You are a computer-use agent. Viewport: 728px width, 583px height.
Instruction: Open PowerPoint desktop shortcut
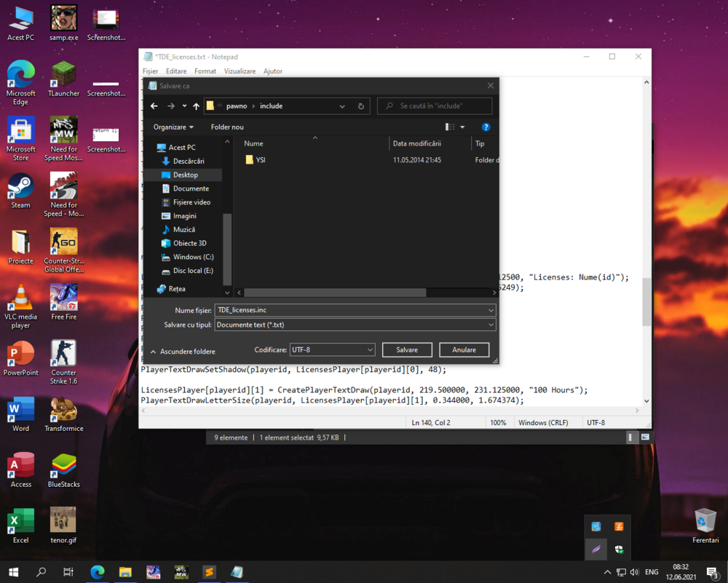point(20,358)
